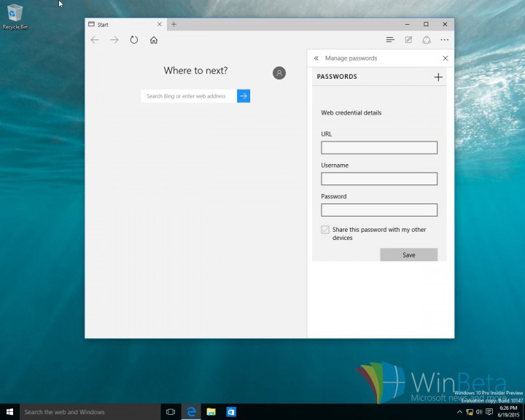Open File Explorer from the taskbar
The image size is (525, 420).
click(x=211, y=412)
